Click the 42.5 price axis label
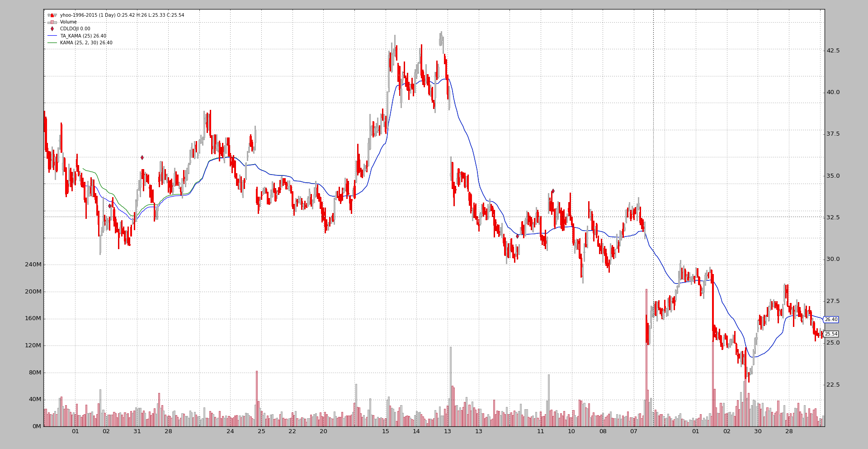The image size is (868, 449). [833, 51]
